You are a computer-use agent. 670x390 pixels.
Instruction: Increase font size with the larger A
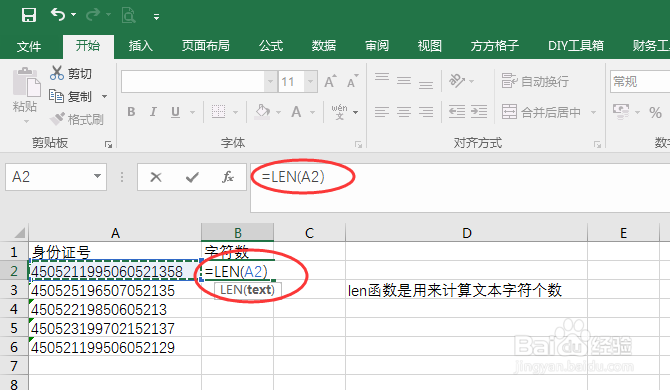pos(330,81)
